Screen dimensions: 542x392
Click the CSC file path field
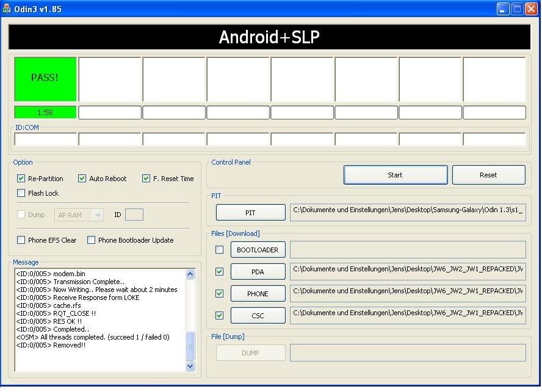408,315
